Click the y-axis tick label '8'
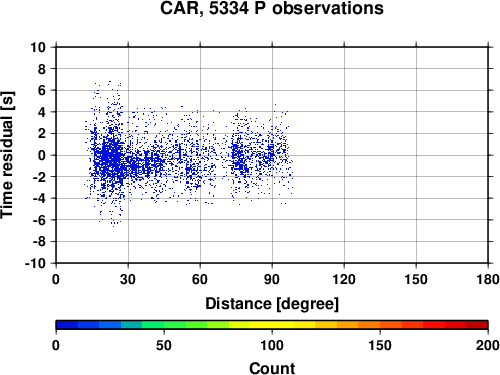This screenshot has height=375, width=500. point(42,69)
